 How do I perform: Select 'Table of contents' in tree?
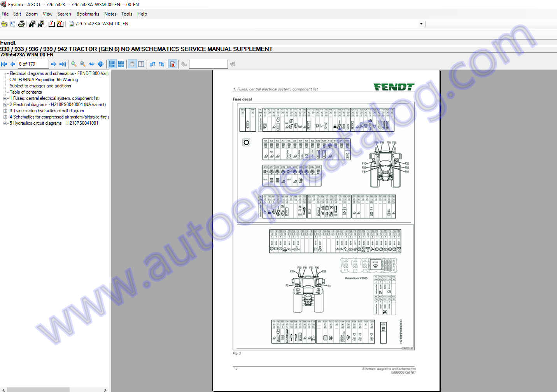tap(26, 92)
